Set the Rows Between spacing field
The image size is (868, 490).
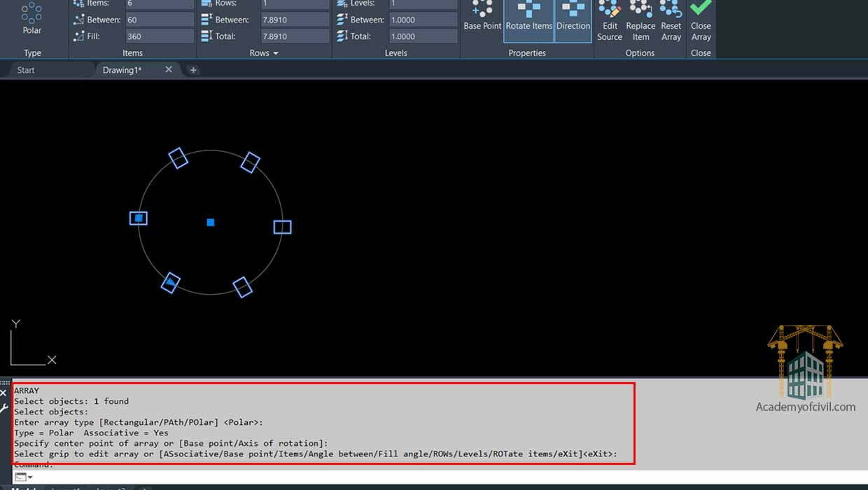(295, 20)
